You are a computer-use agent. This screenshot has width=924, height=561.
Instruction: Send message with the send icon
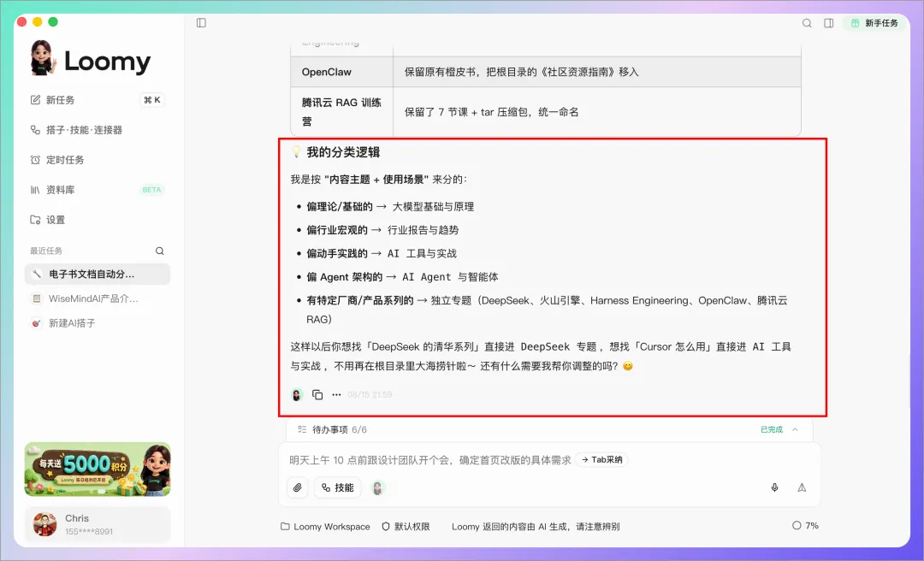[x=802, y=488]
